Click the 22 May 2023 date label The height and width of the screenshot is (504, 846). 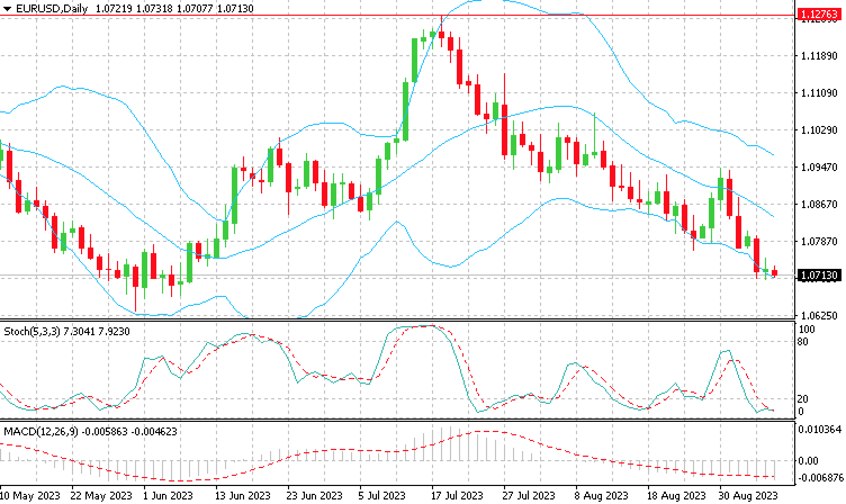101,496
